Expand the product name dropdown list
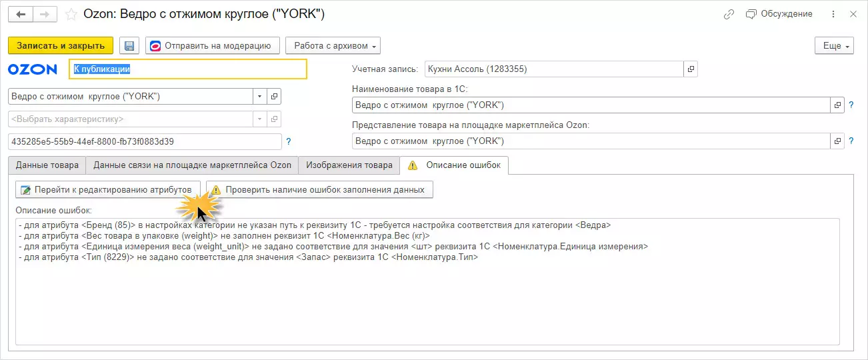868x360 pixels. pos(259,96)
